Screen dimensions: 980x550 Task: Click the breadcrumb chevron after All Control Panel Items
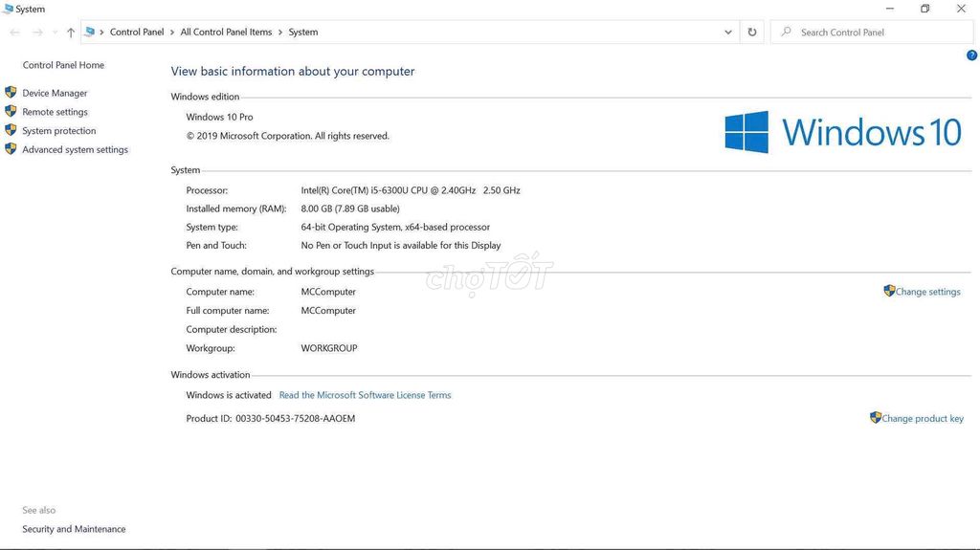(280, 33)
